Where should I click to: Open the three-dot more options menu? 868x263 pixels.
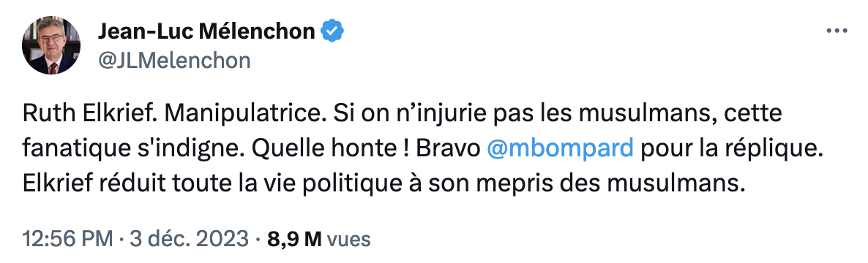click(837, 31)
